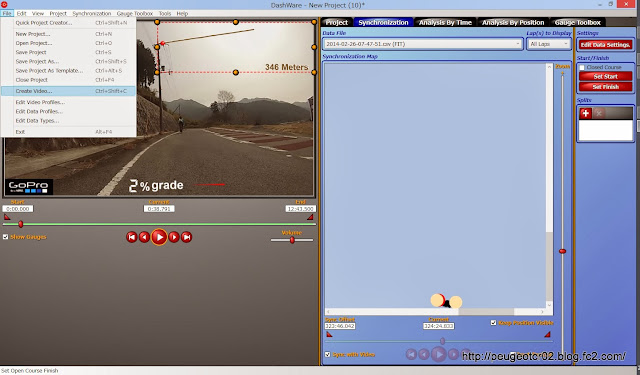
Task: Click the Set Start button
Action: 605,76
